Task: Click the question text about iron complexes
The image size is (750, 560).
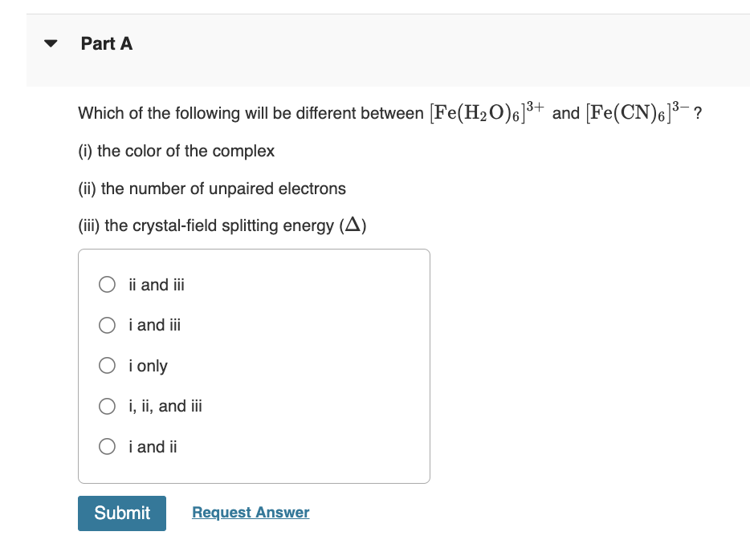Action: (385, 112)
